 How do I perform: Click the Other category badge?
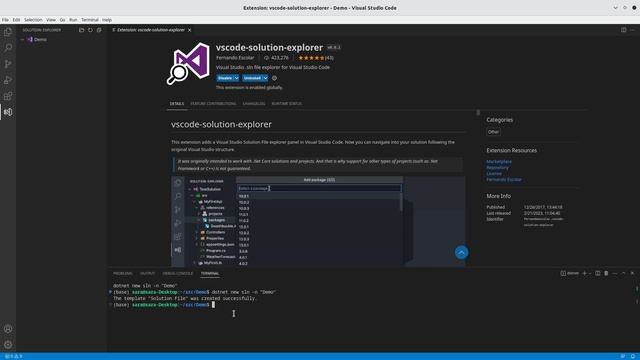[x=493, y=132]
